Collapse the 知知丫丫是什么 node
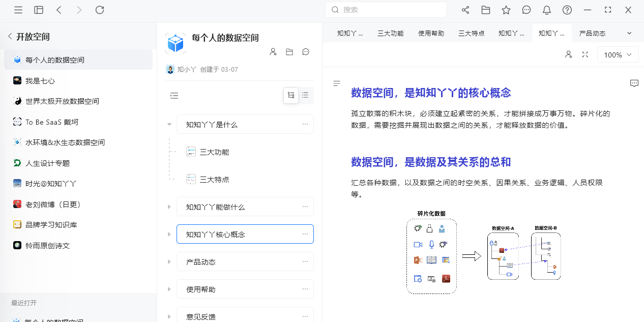The height and width of the screenshot is (322, 644). [x=169, y=125]
